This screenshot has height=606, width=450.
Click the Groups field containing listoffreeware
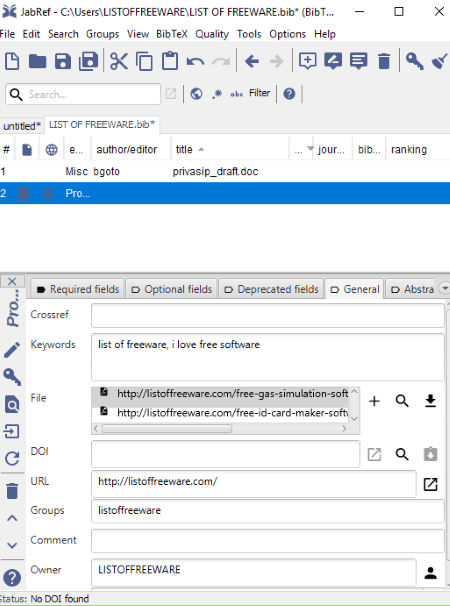(268, 511)
